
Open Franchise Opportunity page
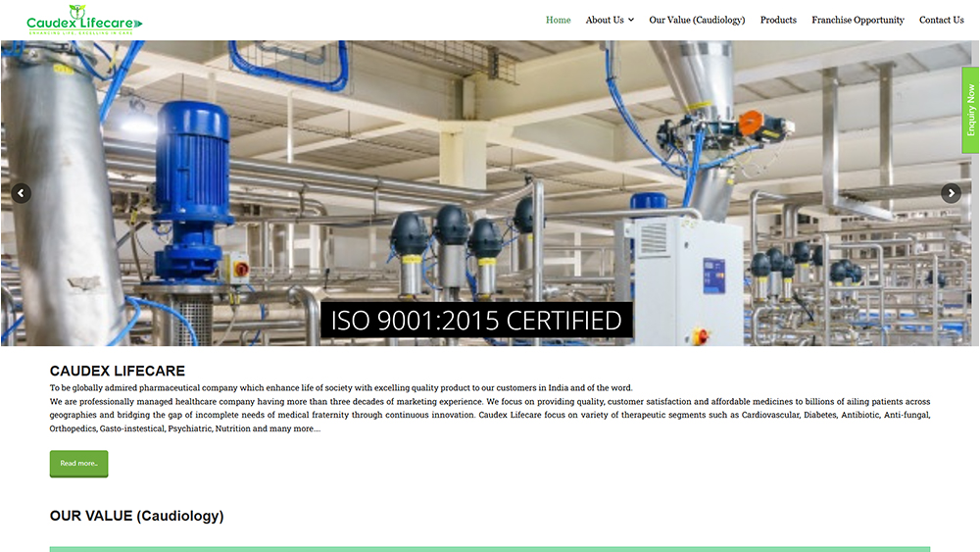[857, 20]
